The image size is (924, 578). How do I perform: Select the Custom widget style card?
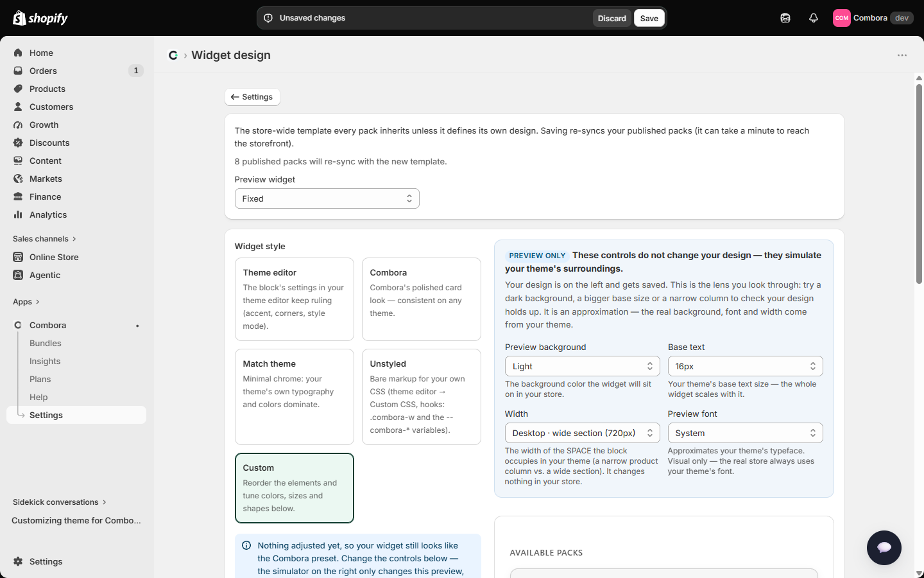[295, 488]
